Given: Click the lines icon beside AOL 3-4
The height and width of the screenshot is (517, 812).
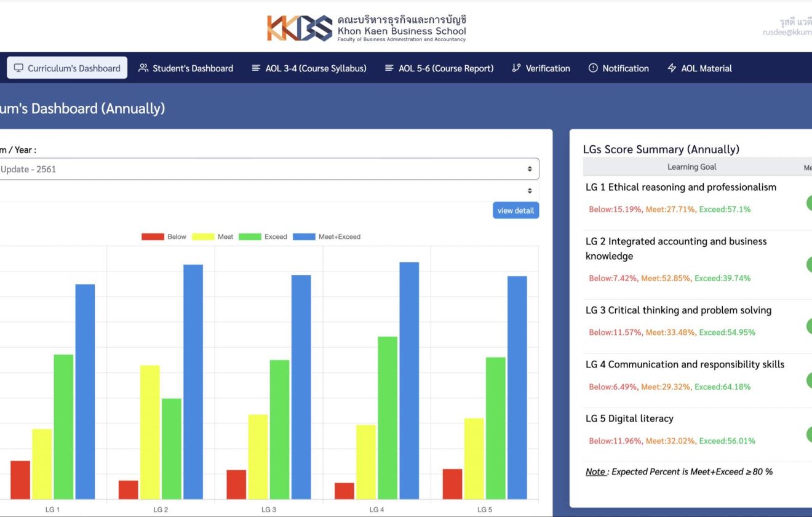Looking at the screenshot, I should pyautogui.click(x=256, y=68).
